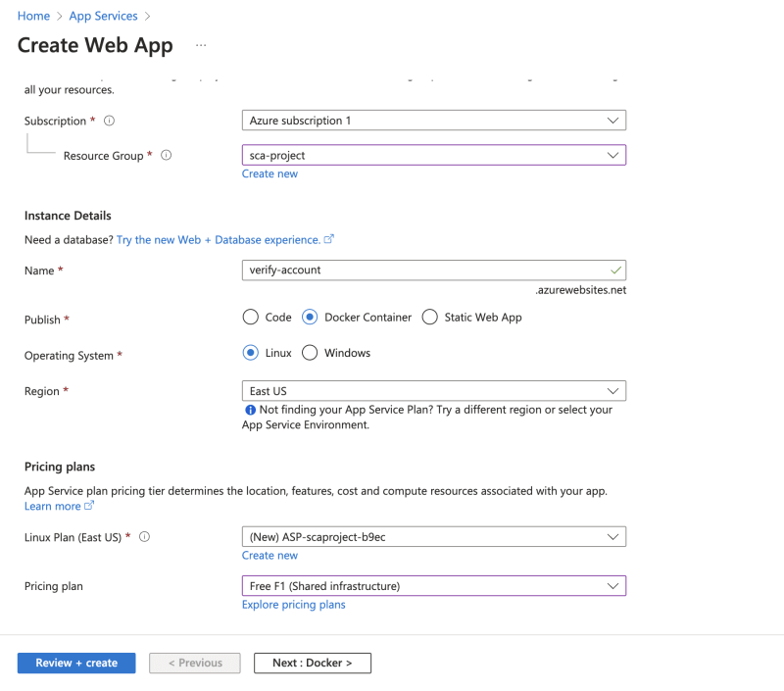Click the blue info icon in the App Service Plan hint
Image resolution: width=784 pixels, height=691 pixels.
coord(250,410)
